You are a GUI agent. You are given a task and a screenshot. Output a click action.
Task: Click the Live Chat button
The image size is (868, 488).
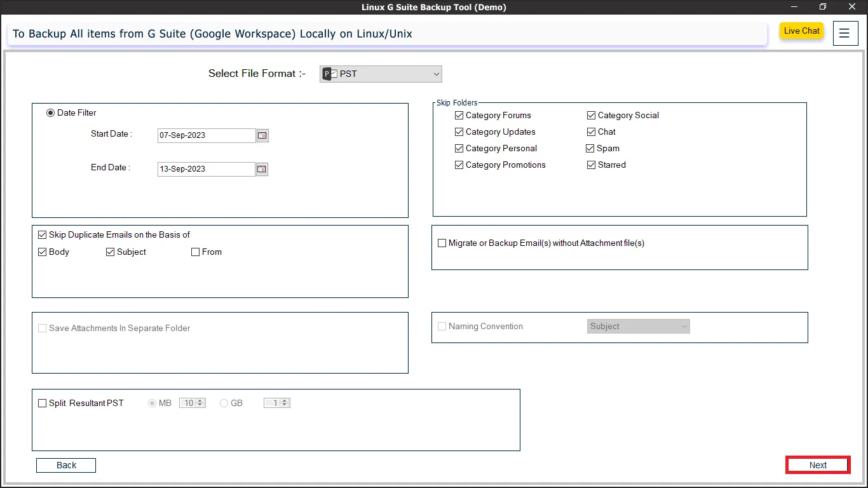[801, 31]
